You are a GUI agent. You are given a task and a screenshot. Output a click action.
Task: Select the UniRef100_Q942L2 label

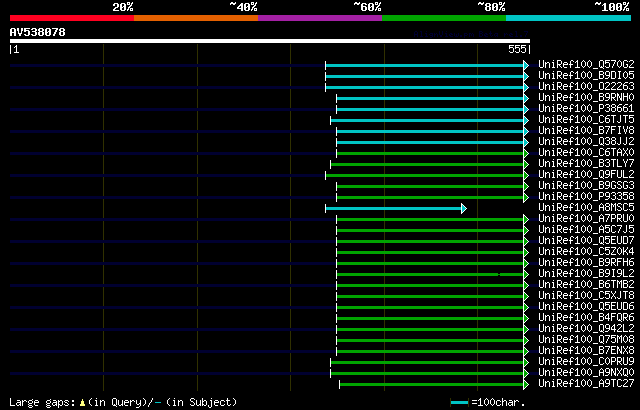tap(586, 329)
